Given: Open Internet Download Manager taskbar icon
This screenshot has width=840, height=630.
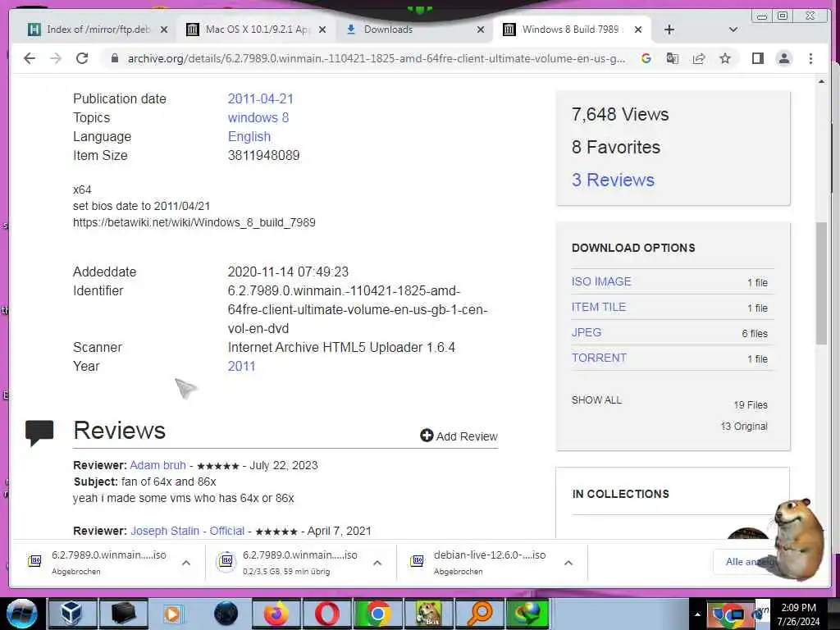Looking at the screenshot, I should [x=529, y=614].
